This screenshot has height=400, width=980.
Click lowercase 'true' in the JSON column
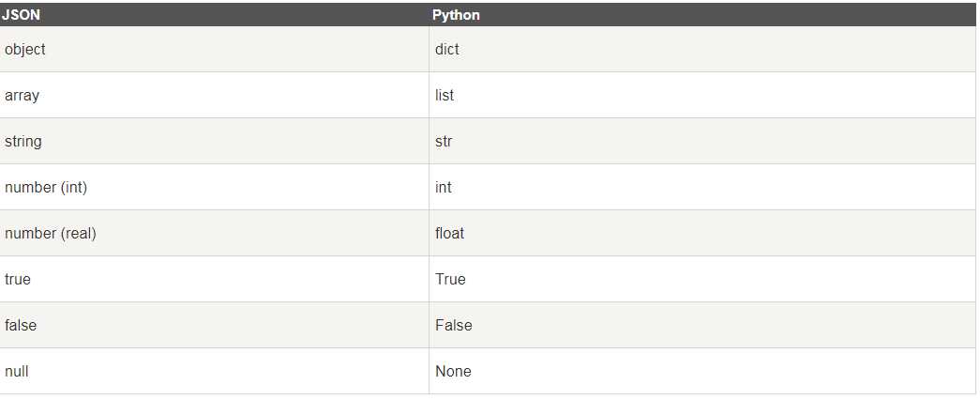coord(18,279)
